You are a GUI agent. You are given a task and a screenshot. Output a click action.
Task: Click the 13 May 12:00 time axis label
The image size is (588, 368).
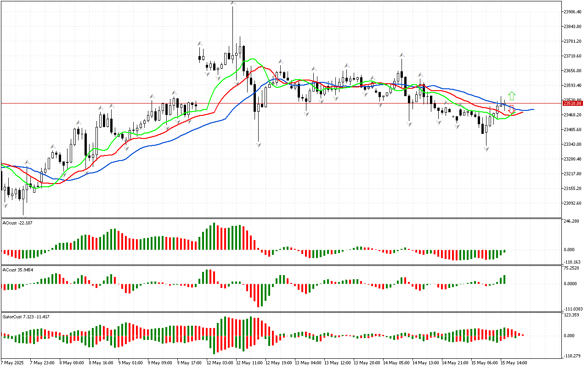(336, 363)
